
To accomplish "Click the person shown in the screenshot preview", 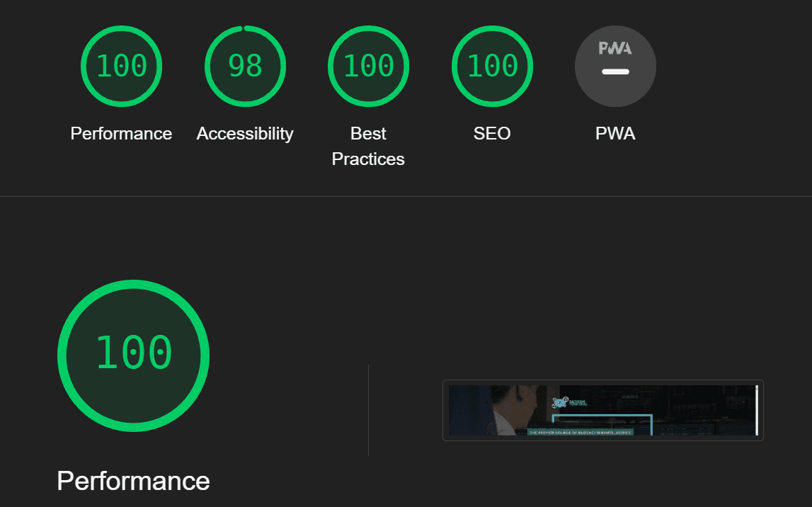I will [x=513, y=410].
